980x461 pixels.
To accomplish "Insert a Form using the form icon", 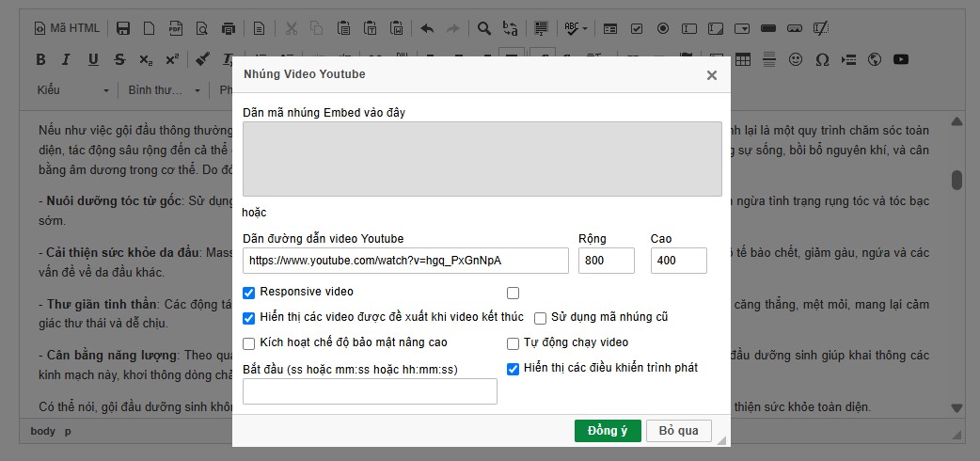I will (610, 28).
